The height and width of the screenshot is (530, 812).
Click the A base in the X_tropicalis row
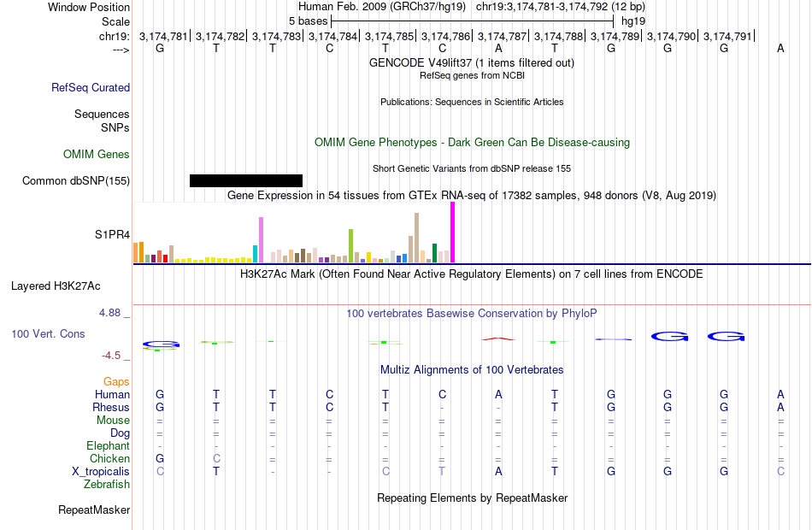click(498, 472)
